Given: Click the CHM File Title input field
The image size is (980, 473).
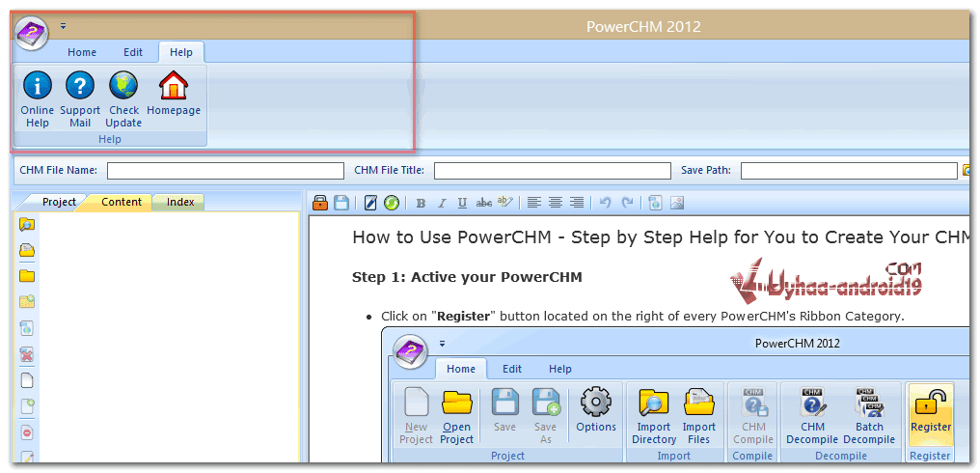Looking at the screenshot, I should point(553,170).
